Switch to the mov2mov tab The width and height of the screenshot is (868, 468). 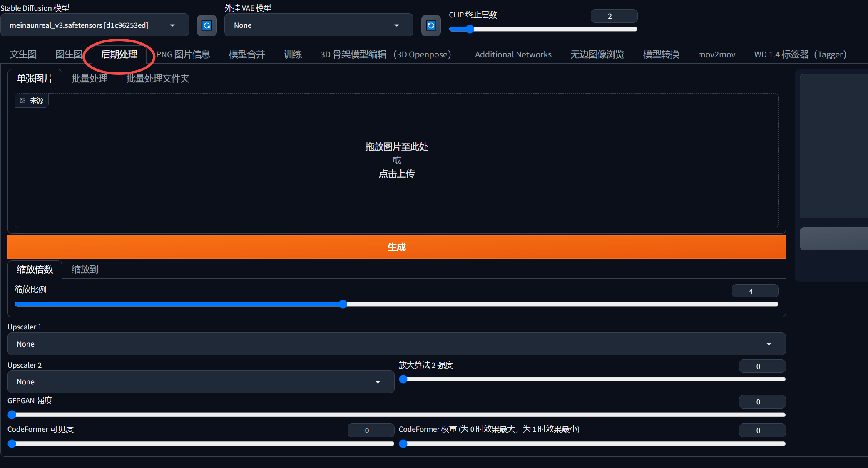(x=716, y=54)
